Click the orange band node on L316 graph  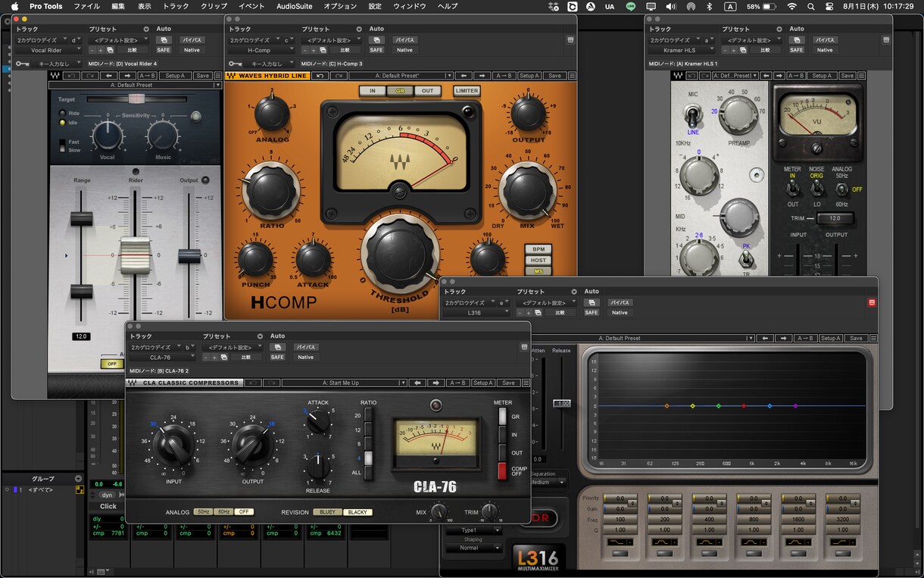point(666,406)
